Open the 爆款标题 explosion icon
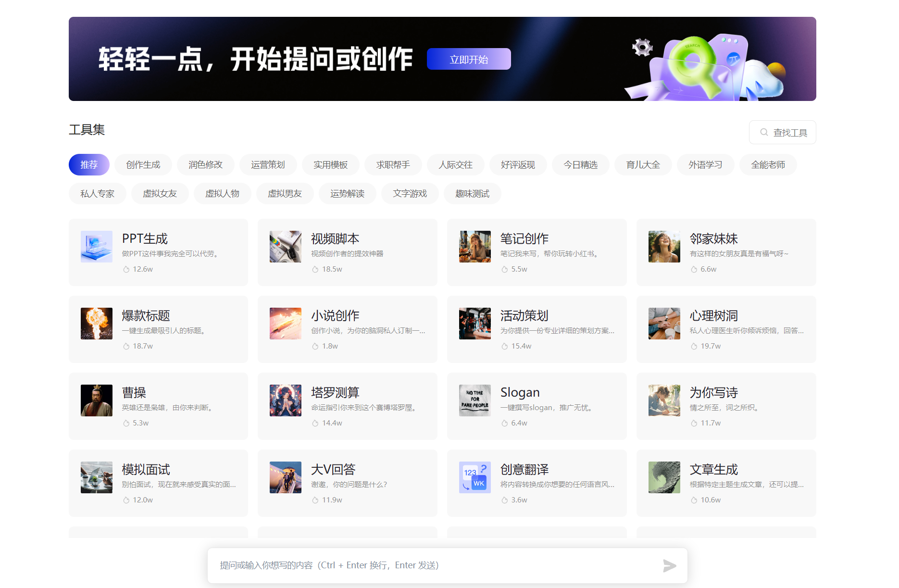Image resolution: width=899 pixels, height=588 pixels. 97,324
